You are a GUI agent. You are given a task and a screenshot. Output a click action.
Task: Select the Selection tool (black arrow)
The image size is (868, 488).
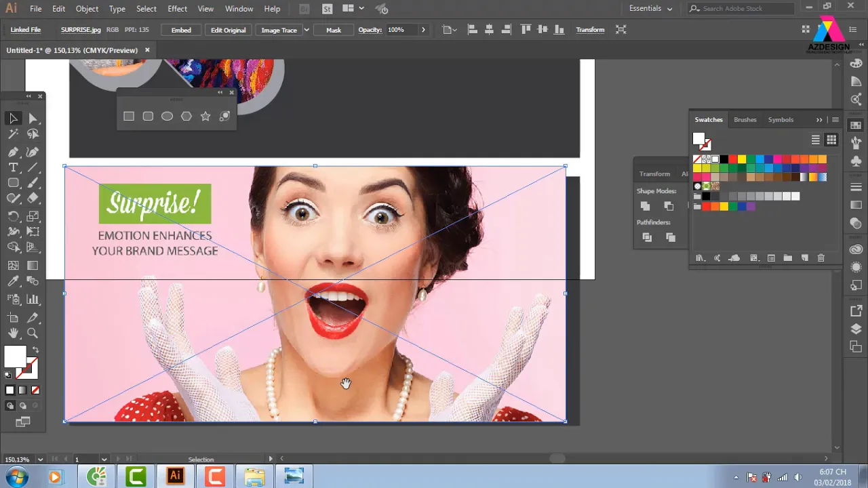click(x=13, y=119)
